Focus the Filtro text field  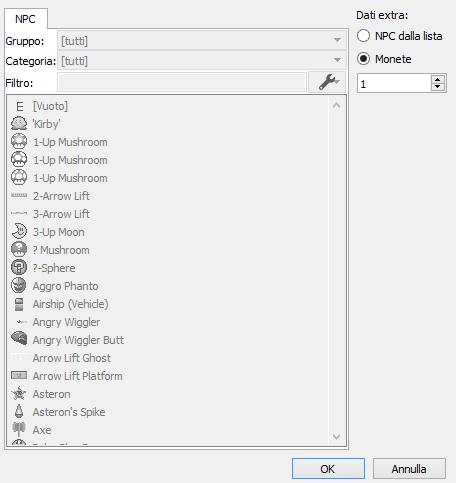pos(182,82)
